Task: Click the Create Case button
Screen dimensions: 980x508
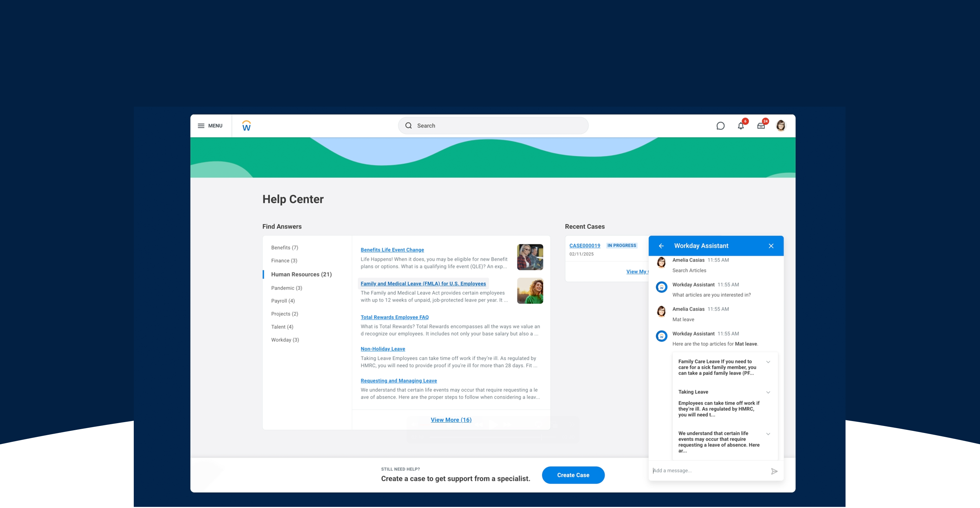Action: click(573, 475)
